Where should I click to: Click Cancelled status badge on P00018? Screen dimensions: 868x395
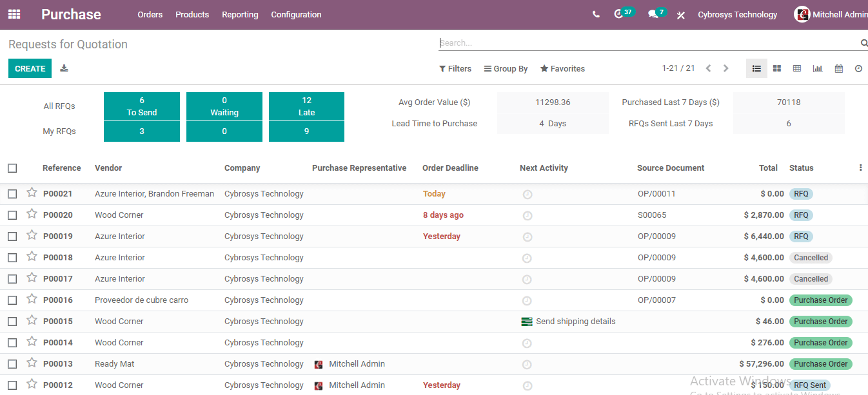pyautogui.click(x=811, y=258)
